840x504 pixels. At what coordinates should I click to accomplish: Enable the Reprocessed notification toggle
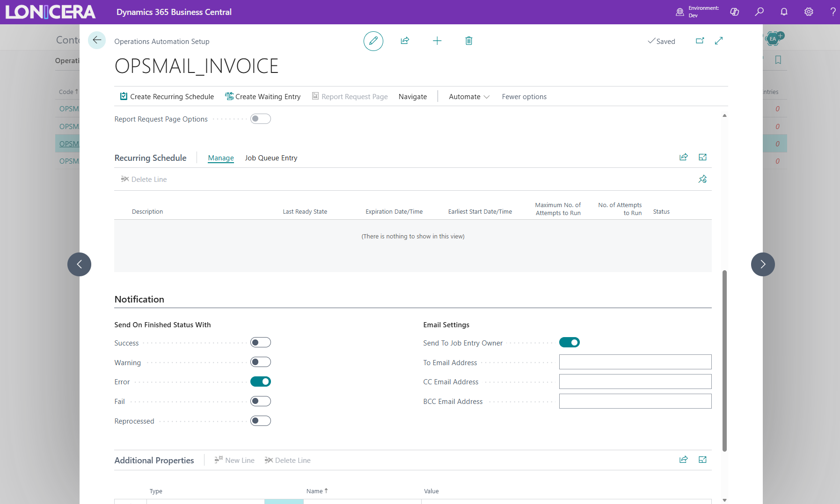(261, 421)
